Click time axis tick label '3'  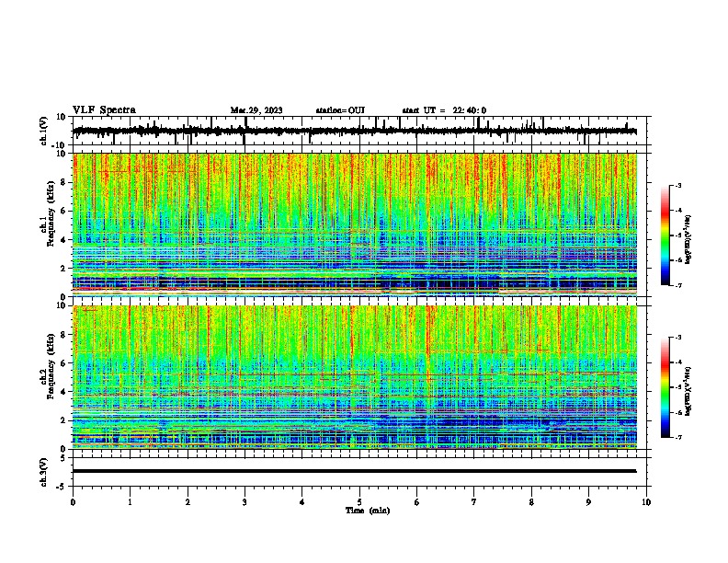pyautogui.click(x=245, y=502)
